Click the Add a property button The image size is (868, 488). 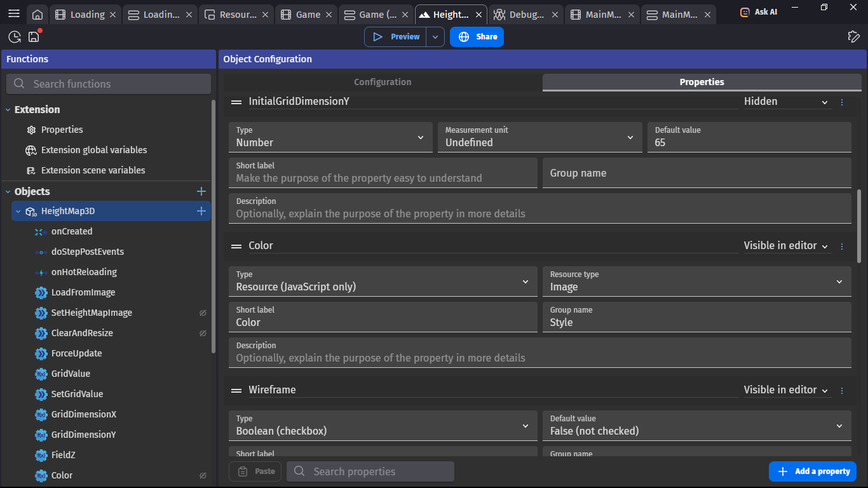coord(813,471)
